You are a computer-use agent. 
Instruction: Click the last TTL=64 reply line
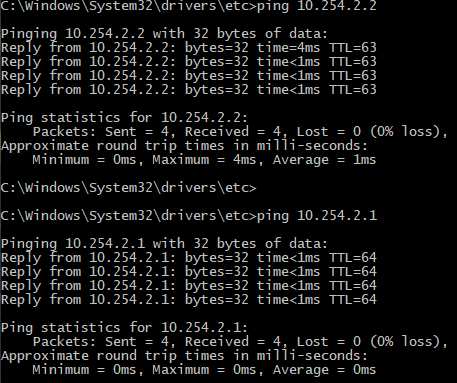189,300
